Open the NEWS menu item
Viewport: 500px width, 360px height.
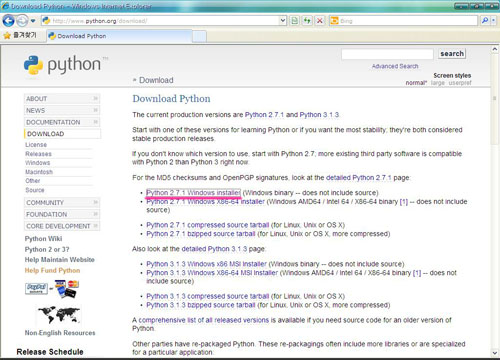pyautogui.click(x=62, y=110)
